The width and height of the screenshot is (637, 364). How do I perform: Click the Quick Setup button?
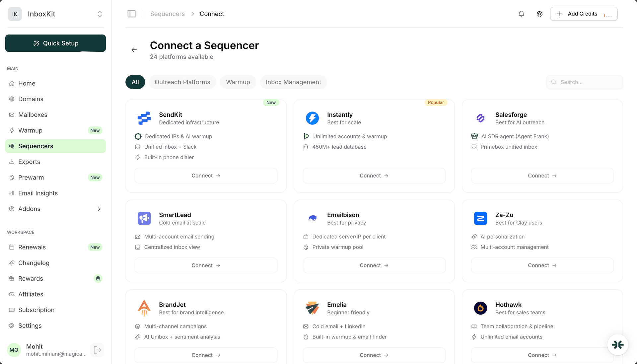coord(55,43)
